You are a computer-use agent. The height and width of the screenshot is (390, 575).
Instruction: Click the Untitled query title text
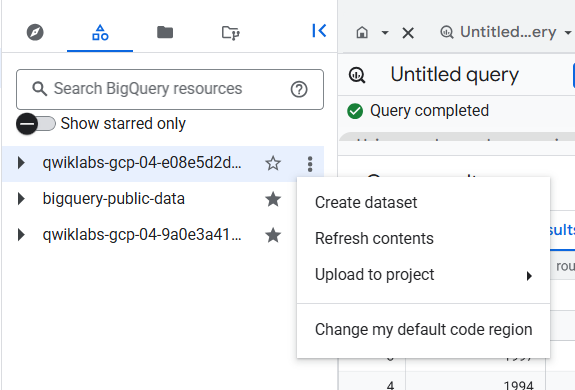(x=455, y=75)
